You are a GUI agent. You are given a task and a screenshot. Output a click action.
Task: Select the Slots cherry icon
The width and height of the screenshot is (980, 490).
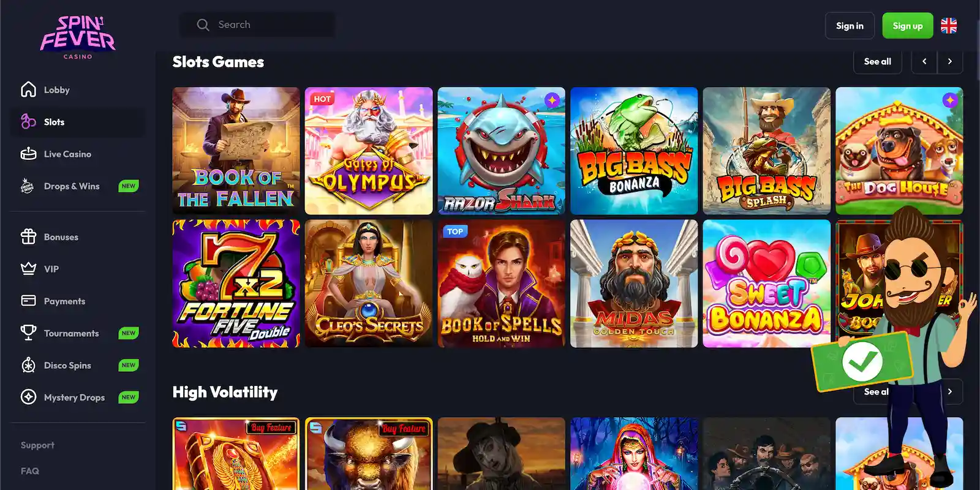point(28,122)
